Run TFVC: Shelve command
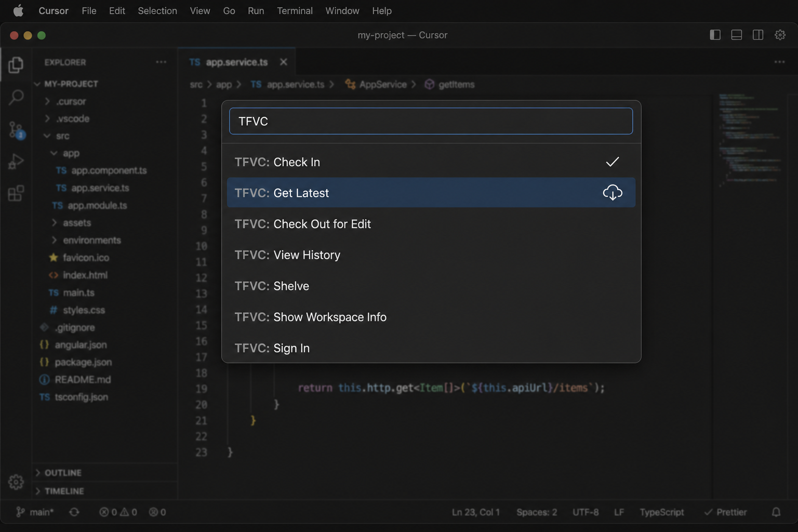The image size is (798, 532). tap(431, 286)
